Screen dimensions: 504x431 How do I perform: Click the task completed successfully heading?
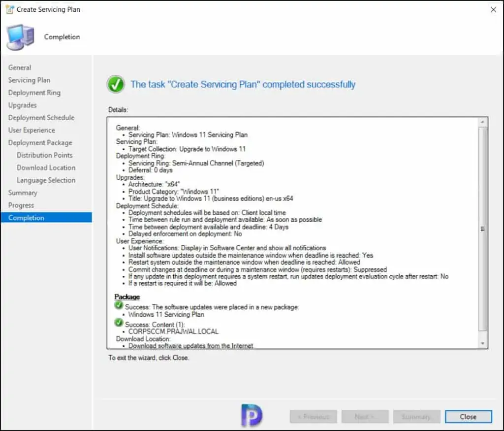click(243, 84)
